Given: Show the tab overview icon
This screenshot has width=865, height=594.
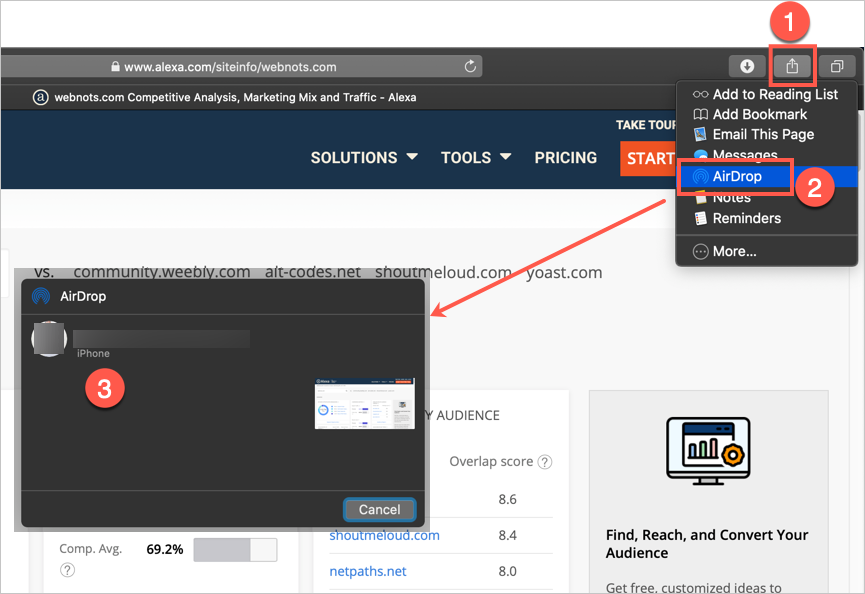Looking at the screenshot, I should tap(836, 66).
